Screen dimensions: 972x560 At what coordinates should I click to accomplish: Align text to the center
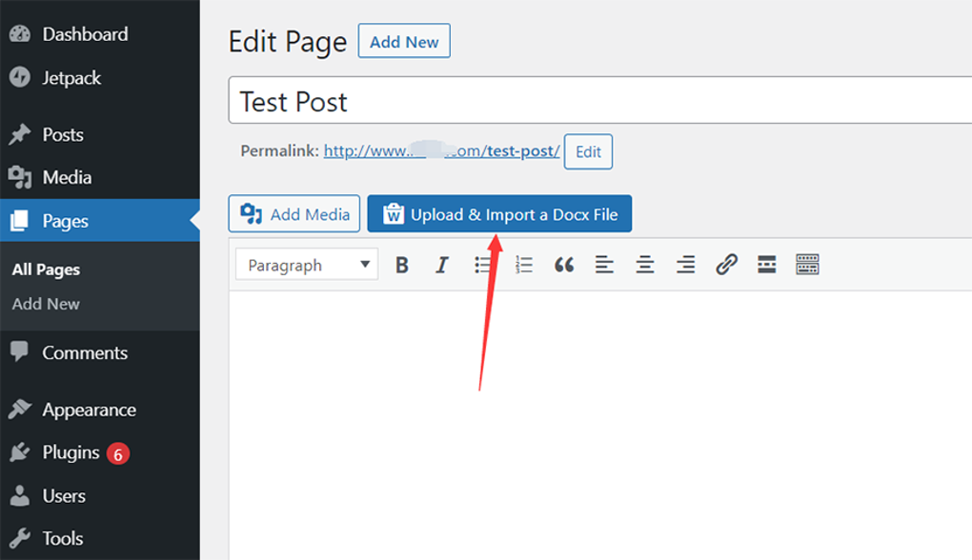coord(644,264)
